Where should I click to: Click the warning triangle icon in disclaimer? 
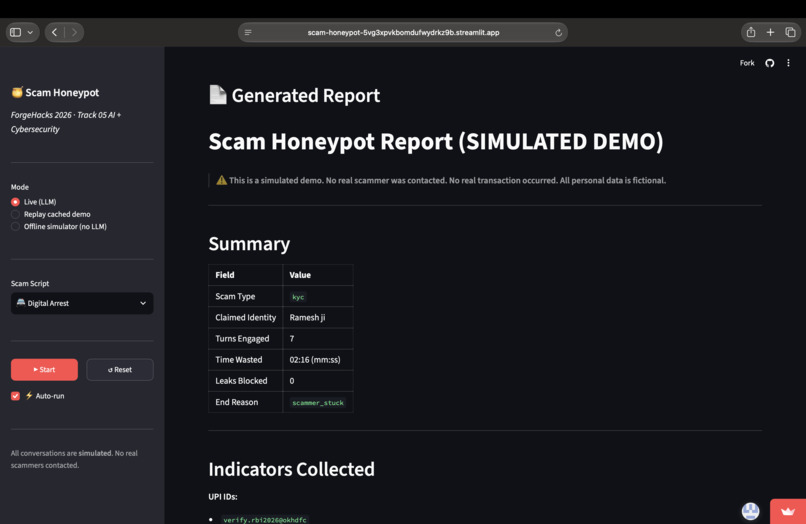(x=222, y=180)
